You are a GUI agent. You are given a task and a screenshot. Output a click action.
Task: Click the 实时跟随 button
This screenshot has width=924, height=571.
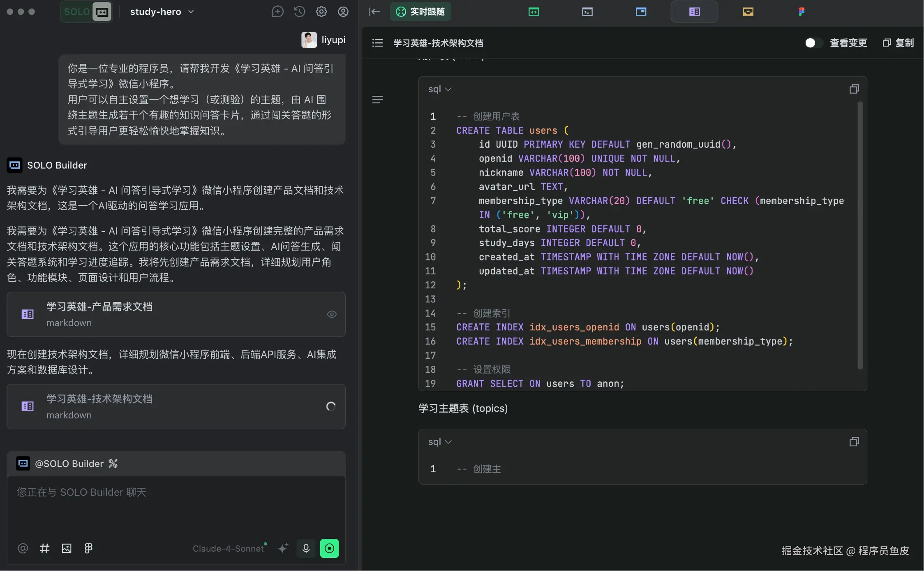coord(420,12)
